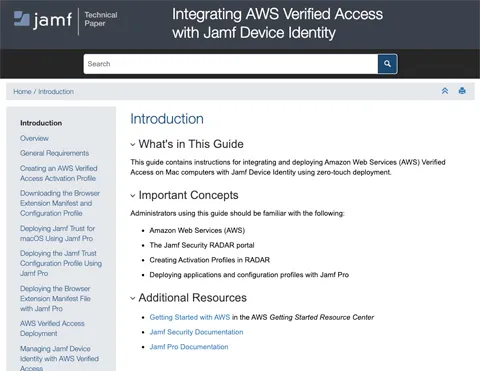
Task: Collapse the Important Concepts section
Action: tap(133, 196)
